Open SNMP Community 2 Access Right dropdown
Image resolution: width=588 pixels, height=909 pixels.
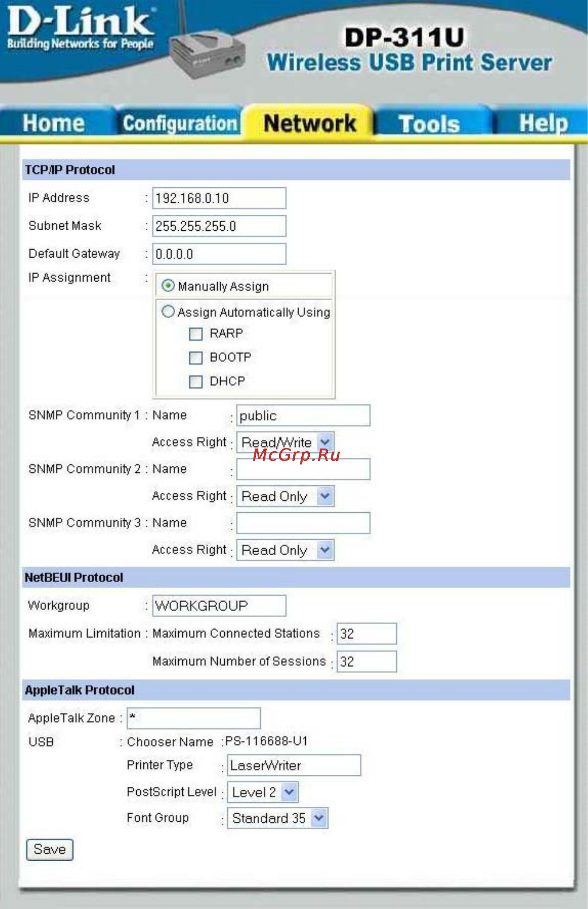(285, 496)
